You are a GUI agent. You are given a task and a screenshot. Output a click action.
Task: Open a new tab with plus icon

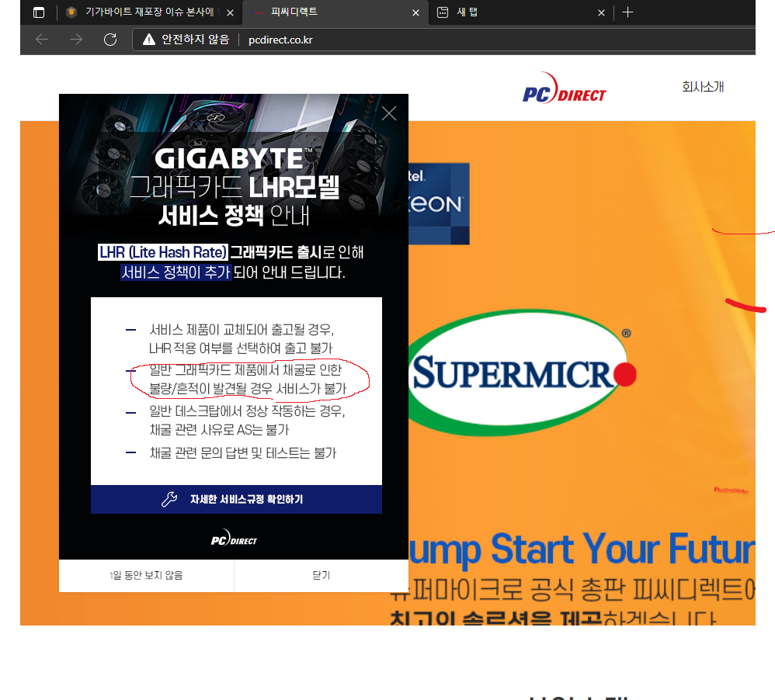pos(628,12)
